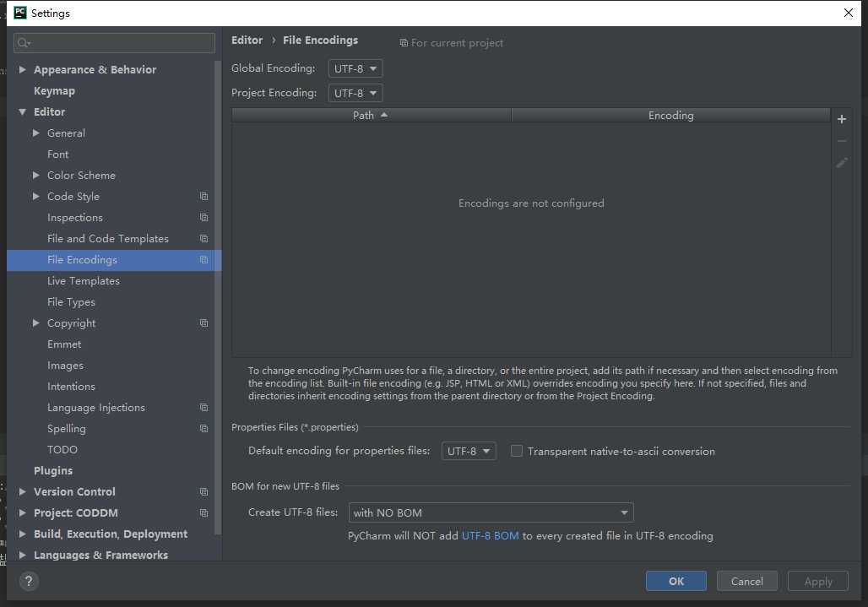Close the Settings dialog window
The width and height of the screenshot is (868, 607).
coord(848,13)
